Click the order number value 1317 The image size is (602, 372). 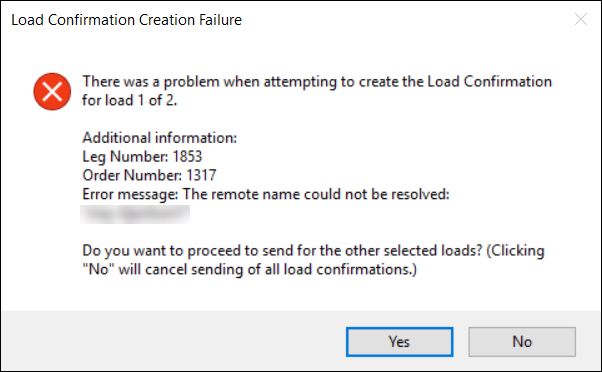201,175
